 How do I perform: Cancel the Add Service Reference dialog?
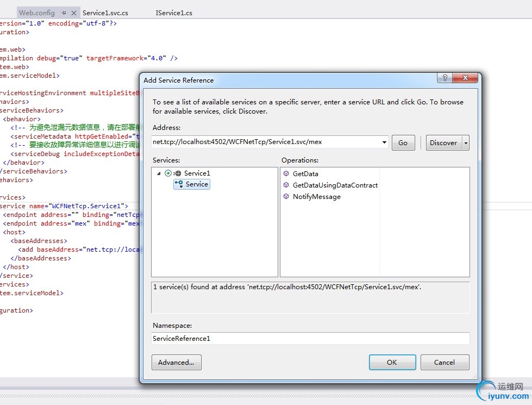click(445, 362)
